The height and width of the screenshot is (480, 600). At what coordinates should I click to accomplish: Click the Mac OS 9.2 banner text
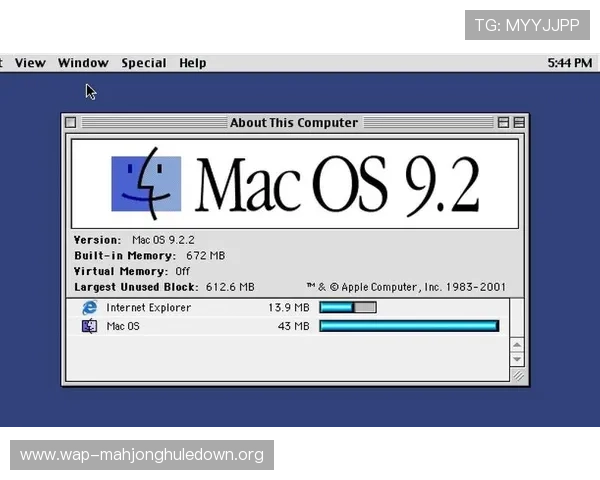(x=338, y=184)
